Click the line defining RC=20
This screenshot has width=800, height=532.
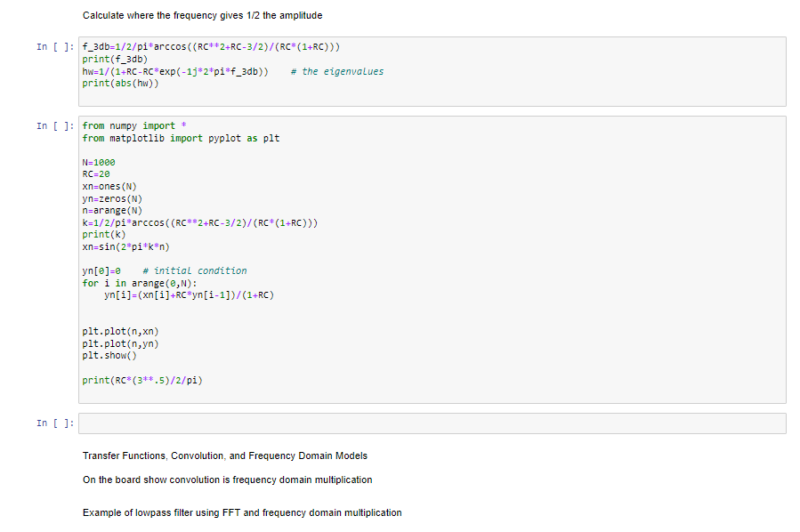[x=96, y=173]
